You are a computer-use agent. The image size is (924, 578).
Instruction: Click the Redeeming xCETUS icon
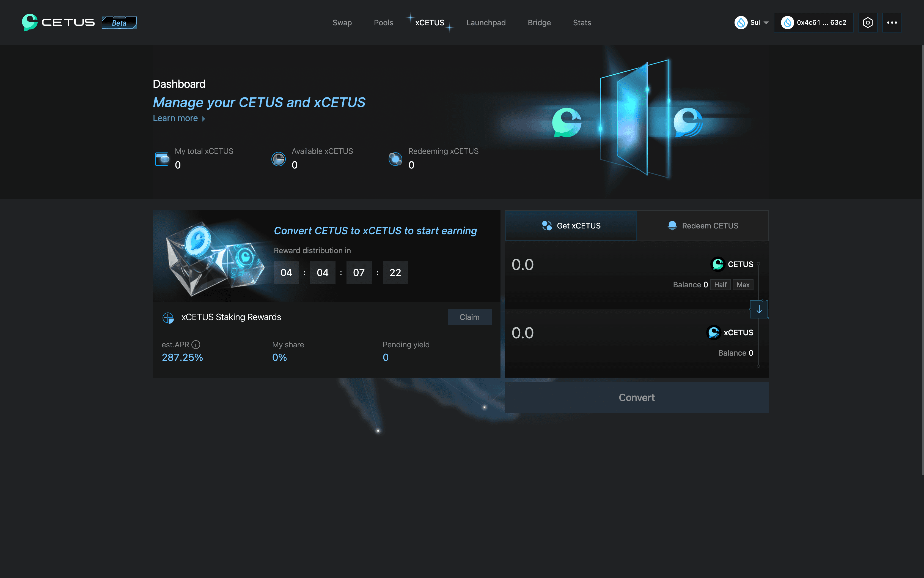395,159
